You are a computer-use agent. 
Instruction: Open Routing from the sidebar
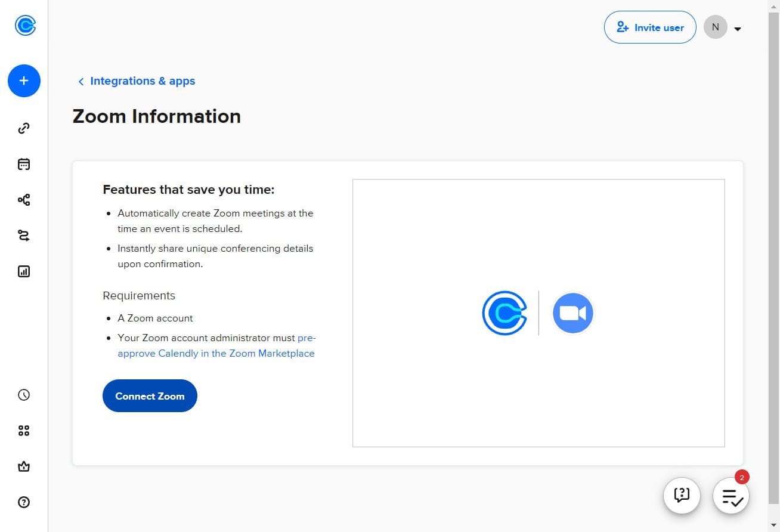pyautogui.click(x=24, y=236)
